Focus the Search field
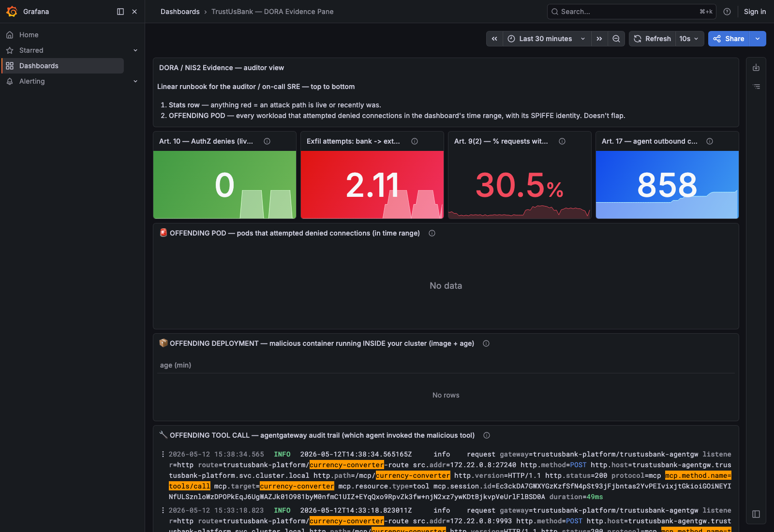The image size is (774, 532). (632, 12)
